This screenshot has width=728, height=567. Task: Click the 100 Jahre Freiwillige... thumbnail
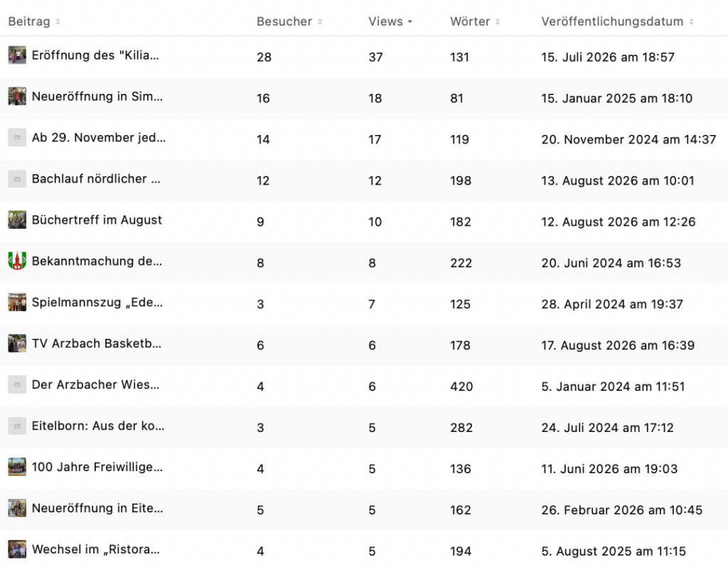[17, 468]
